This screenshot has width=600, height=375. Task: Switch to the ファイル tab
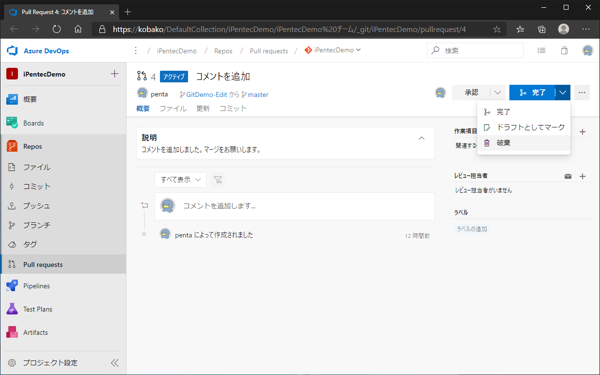click(173, 109)
